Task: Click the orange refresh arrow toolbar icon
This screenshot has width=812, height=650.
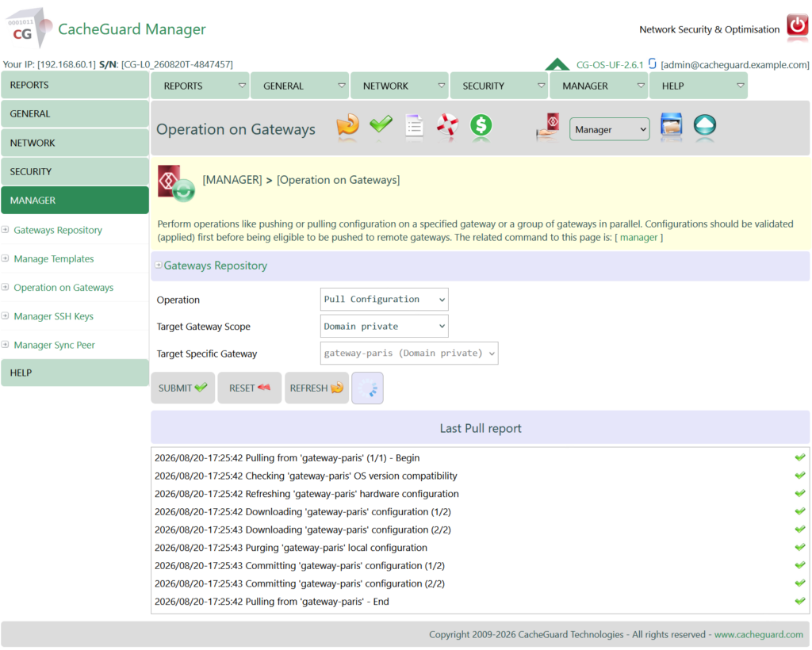Action: (347, 125)
